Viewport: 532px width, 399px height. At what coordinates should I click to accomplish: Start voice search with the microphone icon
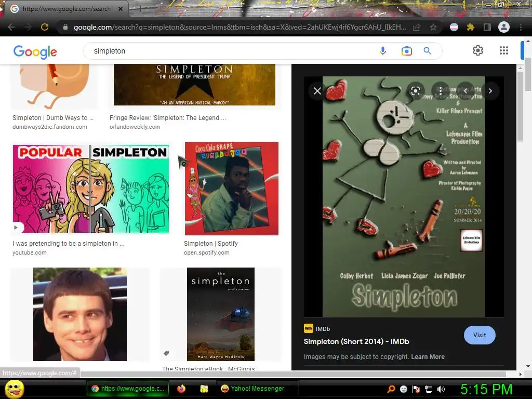tap(383, 51)
